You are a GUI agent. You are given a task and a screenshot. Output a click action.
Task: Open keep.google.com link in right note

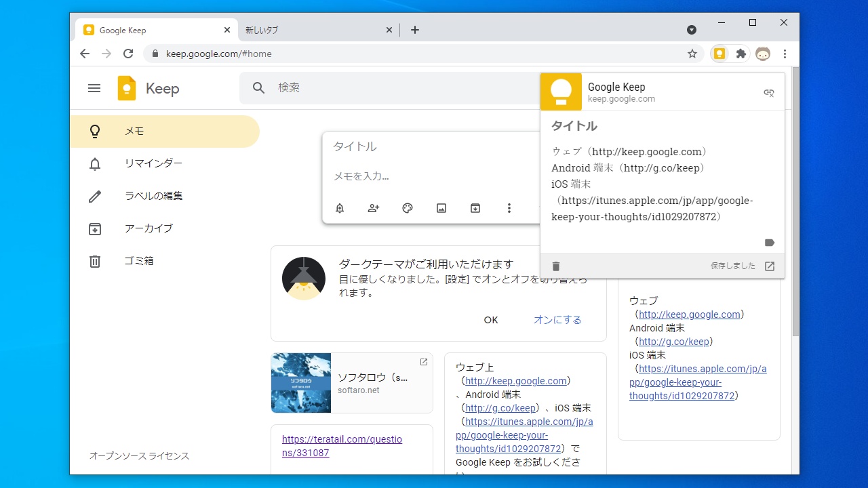(690, 314)
